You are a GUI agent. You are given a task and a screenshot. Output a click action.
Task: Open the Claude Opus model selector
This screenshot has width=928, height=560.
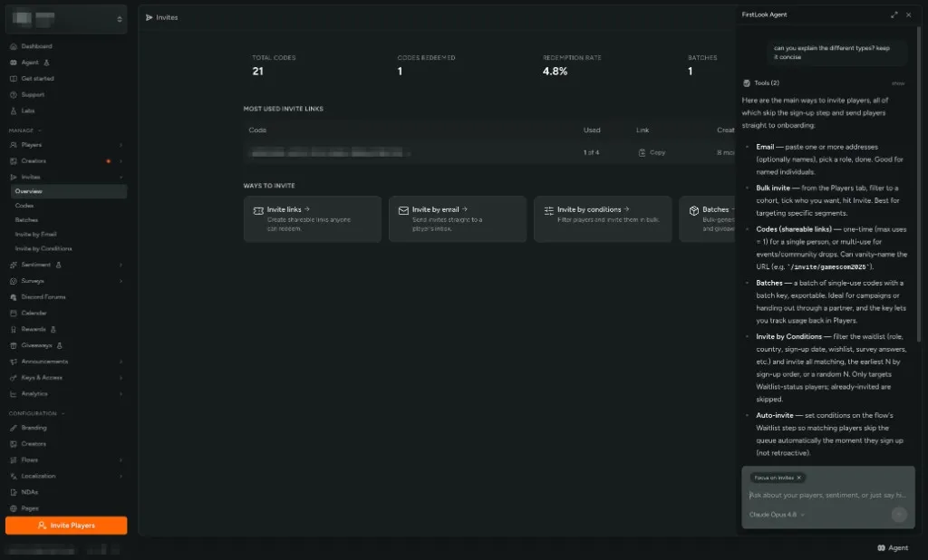click(777, 515)
